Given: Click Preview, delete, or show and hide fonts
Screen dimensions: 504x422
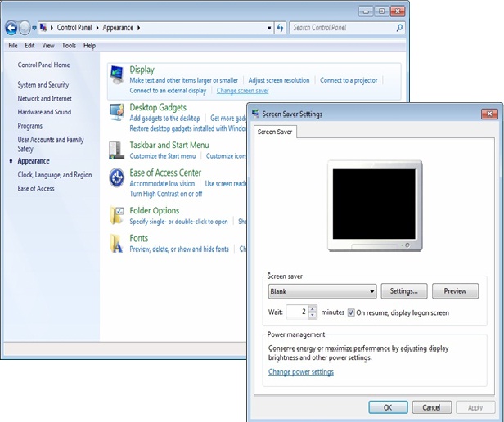Looking at the screenshot, I should click(x=179, y=249).
